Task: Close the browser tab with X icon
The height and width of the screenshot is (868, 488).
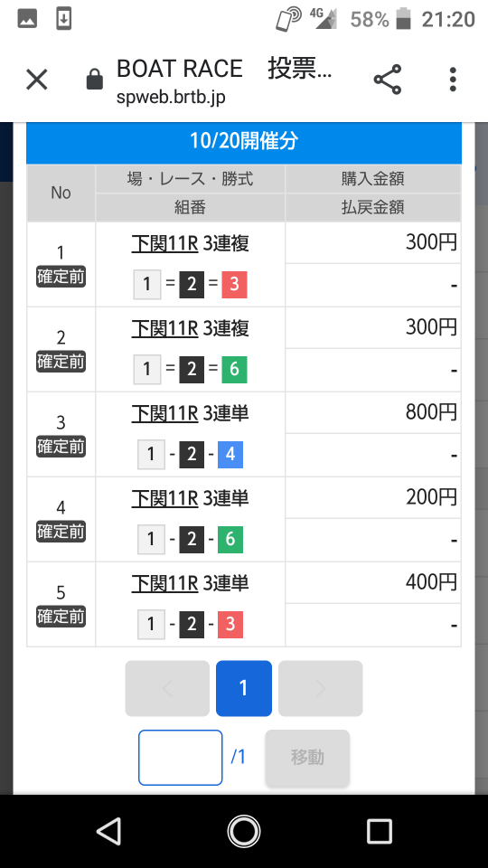Action: click(x=37, y=80)
